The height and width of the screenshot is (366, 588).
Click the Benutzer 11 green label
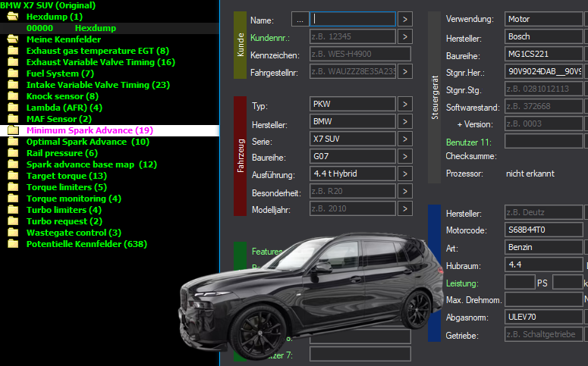pos(468,142)
